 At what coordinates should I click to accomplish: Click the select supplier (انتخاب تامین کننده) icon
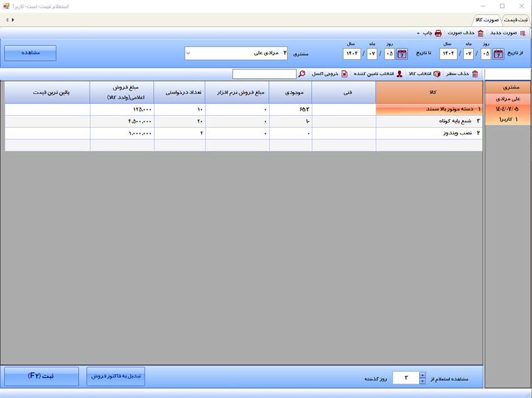(x=399, y=74)
